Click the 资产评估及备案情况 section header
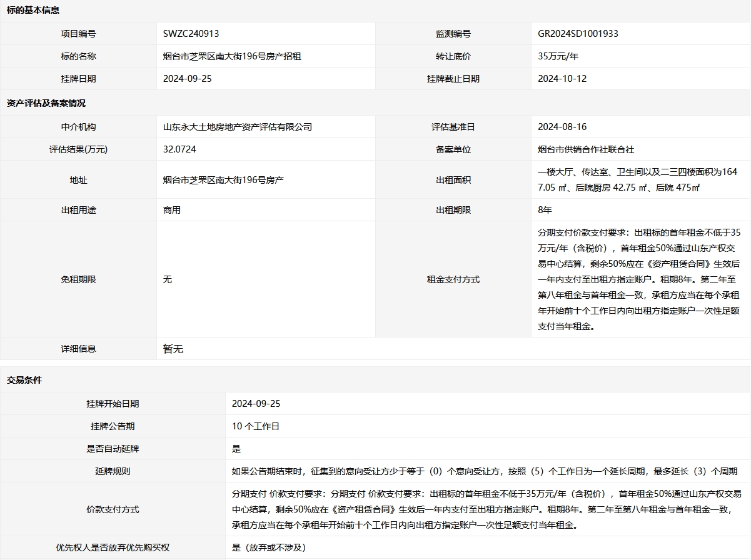The image size is (751, 560). (46, 103)
